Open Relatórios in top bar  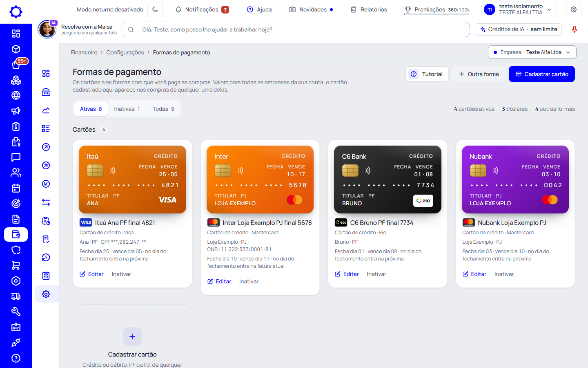pyautogui.click(x=369, y=9)
